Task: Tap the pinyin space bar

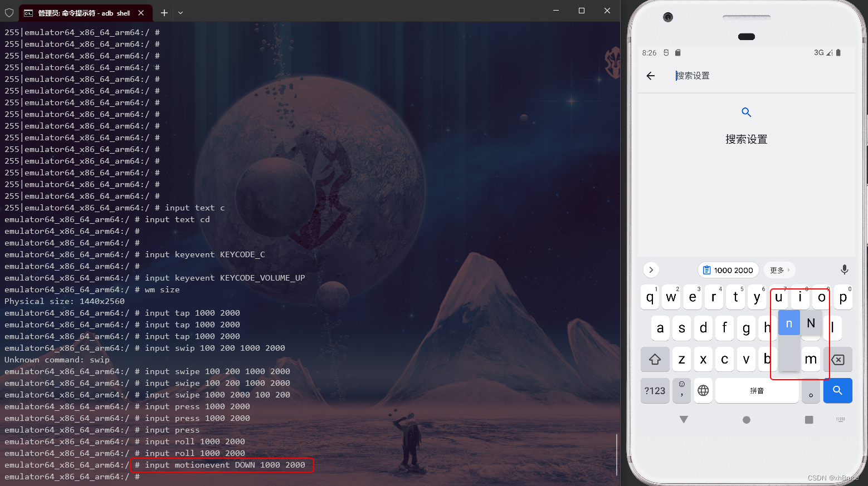Action: coord(757,391)
